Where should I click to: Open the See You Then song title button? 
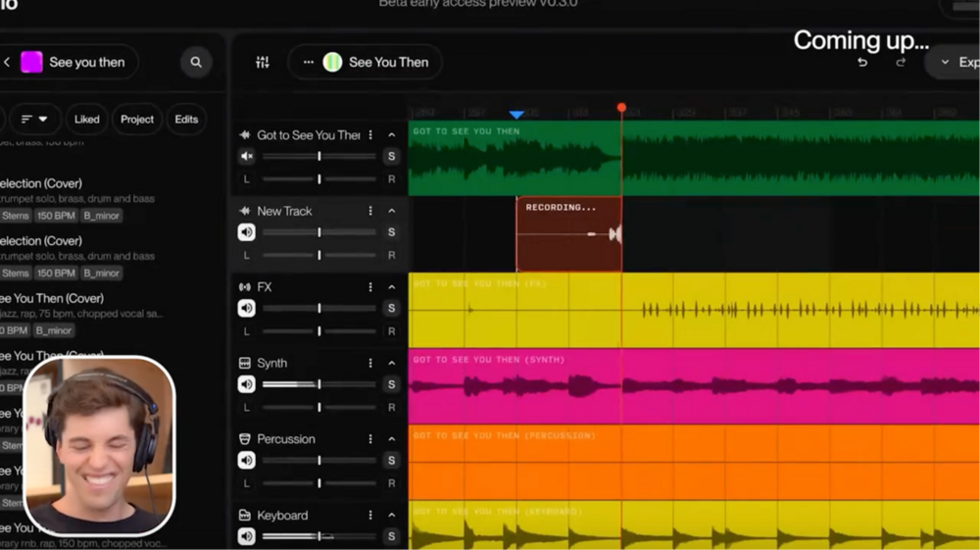click(x=377, y=62)
